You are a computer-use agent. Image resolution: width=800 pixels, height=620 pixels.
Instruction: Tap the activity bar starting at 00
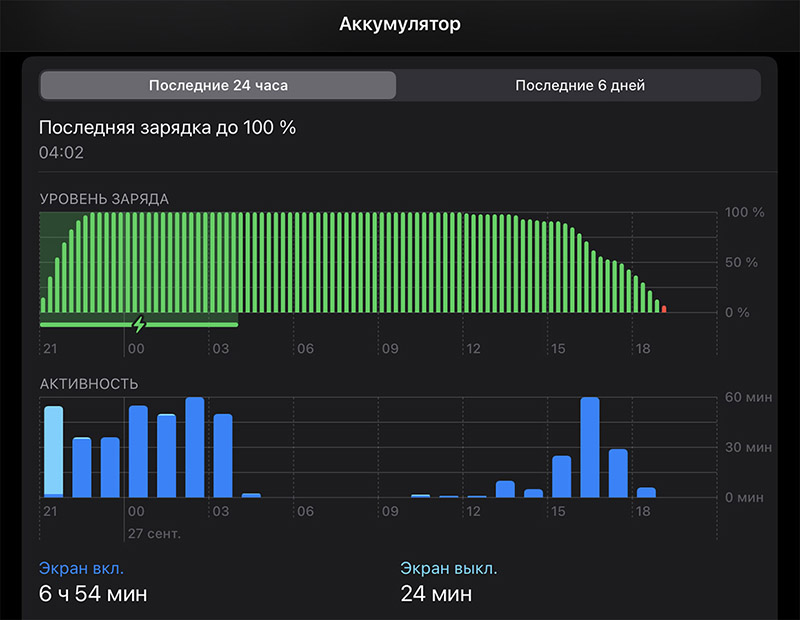click(138, 451)
